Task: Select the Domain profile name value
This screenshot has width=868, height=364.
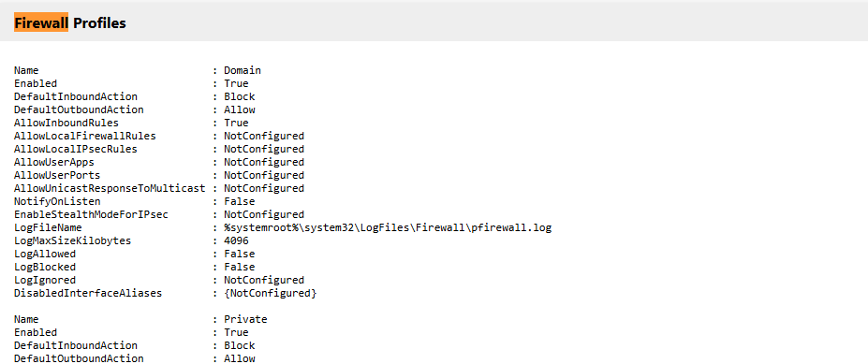Action: (x=243, y=71)
